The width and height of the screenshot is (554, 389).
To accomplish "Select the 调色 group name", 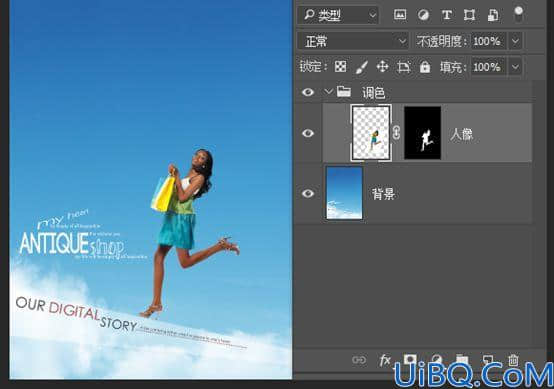I will (373, 93).
